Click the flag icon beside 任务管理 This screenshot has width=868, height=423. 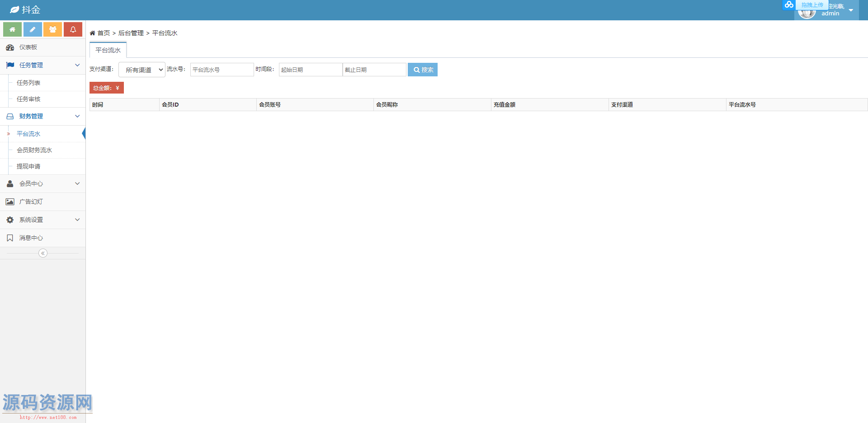[10, 65]
